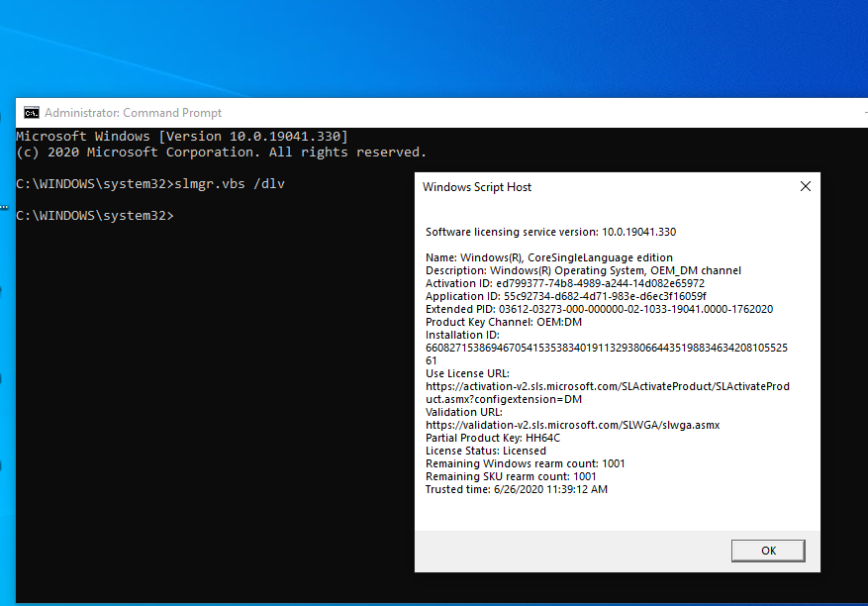Click the long Installation ID number
868x606 pixels.
pyautogui.click(x=606, y=353)
